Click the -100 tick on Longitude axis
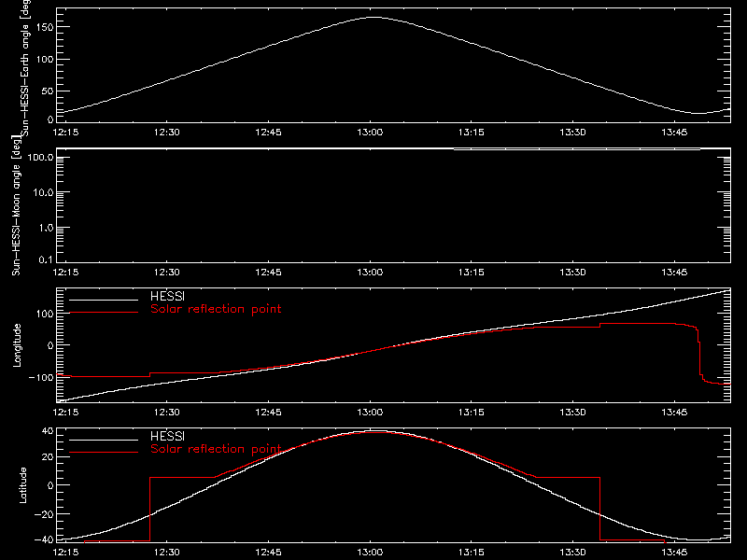The width and height of the screenshot is (747, 560). tap(41, 377)
